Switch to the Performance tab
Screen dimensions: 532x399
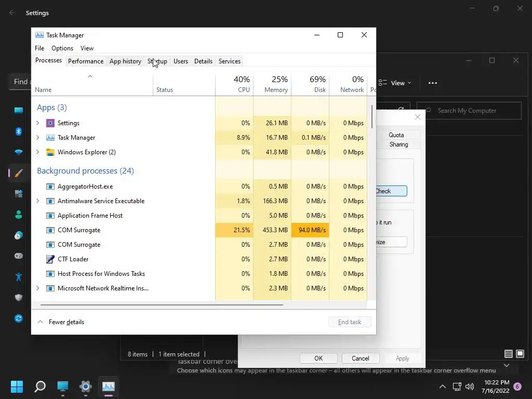click(x=86, y=61)
